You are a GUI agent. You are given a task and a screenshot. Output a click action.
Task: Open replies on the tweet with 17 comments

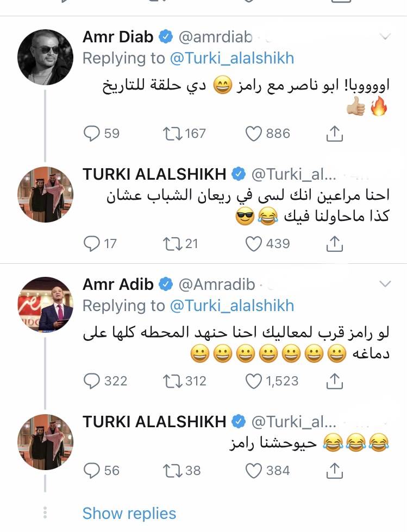(92, 244)
